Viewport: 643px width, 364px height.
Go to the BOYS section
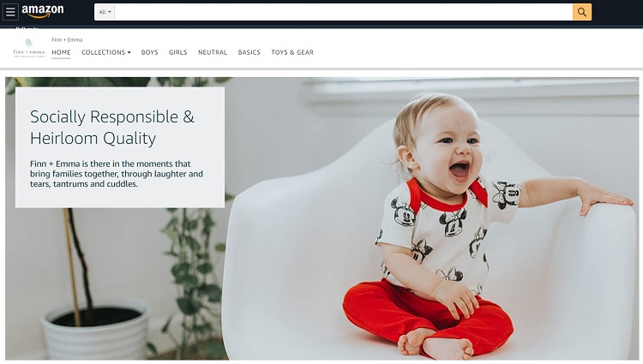pos(149,52)
